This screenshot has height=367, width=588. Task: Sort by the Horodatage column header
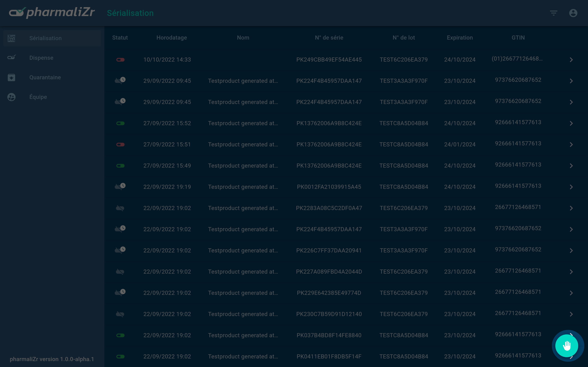point(171,38)
